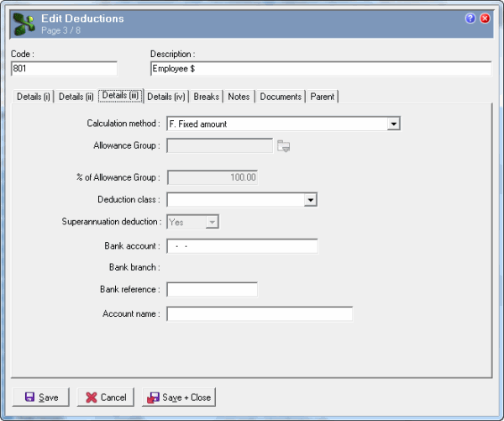Screen dimensions: 504x421
Task: Switch to the Parent tab
Action: 322,97
